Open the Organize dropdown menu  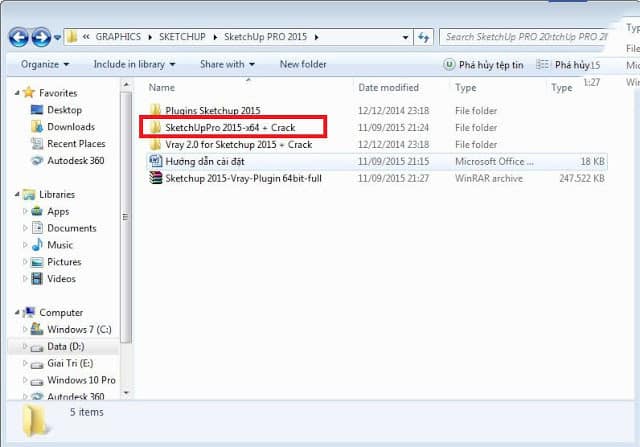(x=45, y=64)
